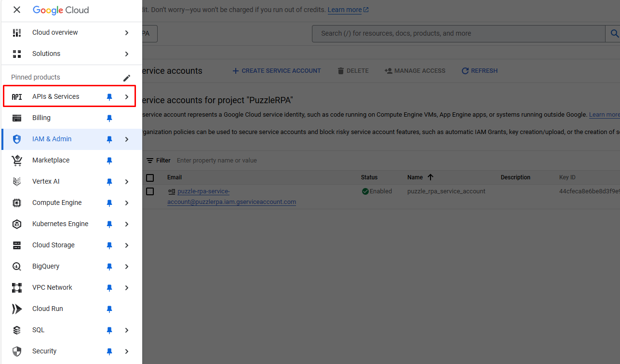Unpin Kubernetes Engine from pinned products
The height and width of the screenshot is (364, 620).
pyautogui.click(x=109, y=224)
